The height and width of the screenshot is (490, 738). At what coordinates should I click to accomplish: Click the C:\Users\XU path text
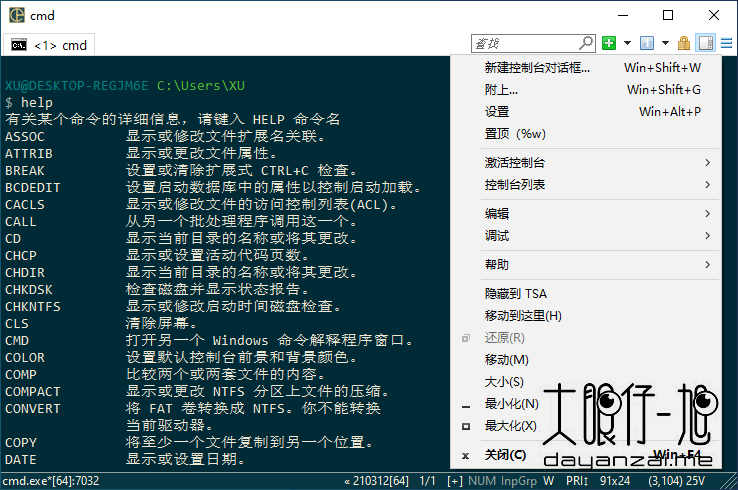(201, 86)
